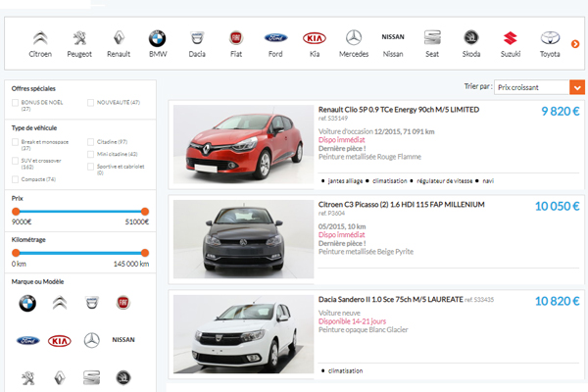588x392 pixels.
Task: Filter by Kia in the Marque ou Modèle panel
Action: pyautogui.click(x=60, y=341)
